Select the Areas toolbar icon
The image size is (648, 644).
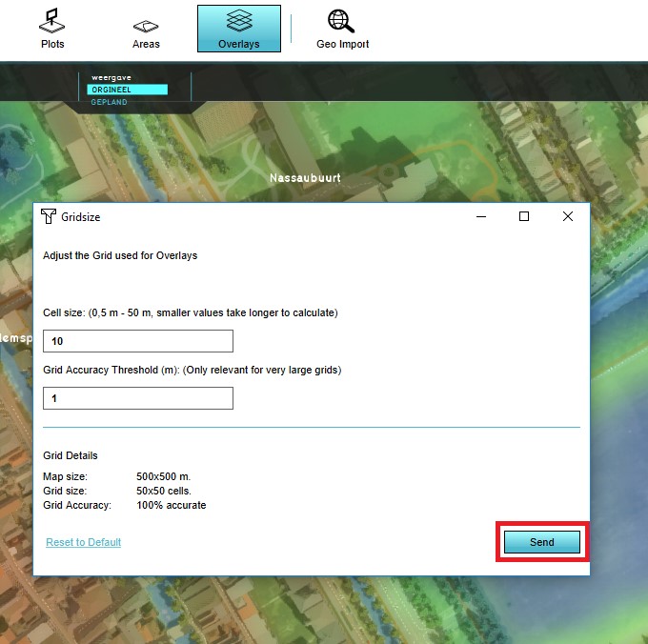pos(146,29)
